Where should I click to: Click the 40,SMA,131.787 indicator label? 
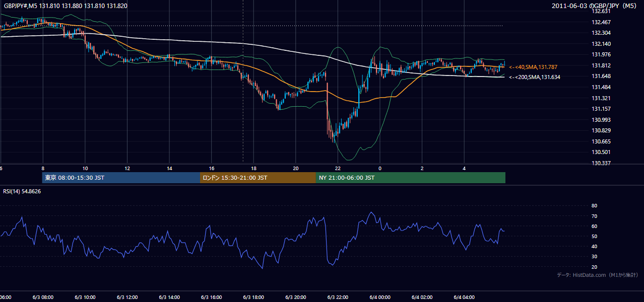pyautogui.click(x=533, y=67)
